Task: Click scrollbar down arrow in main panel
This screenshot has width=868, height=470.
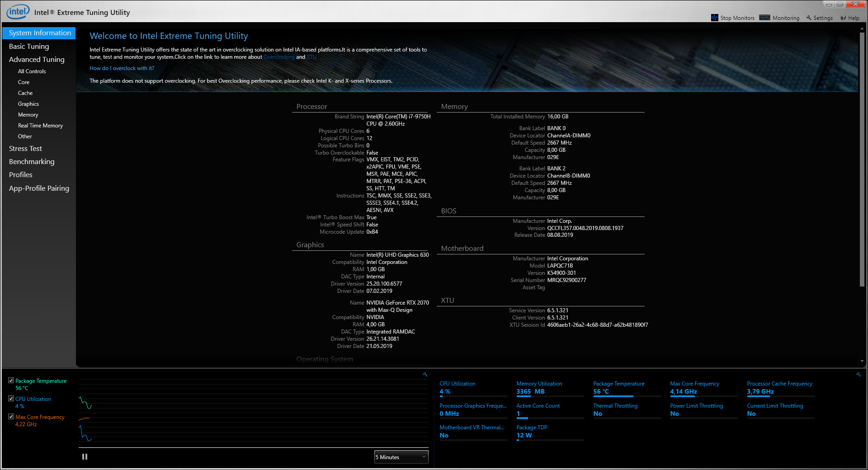Action: pos(862,361)
